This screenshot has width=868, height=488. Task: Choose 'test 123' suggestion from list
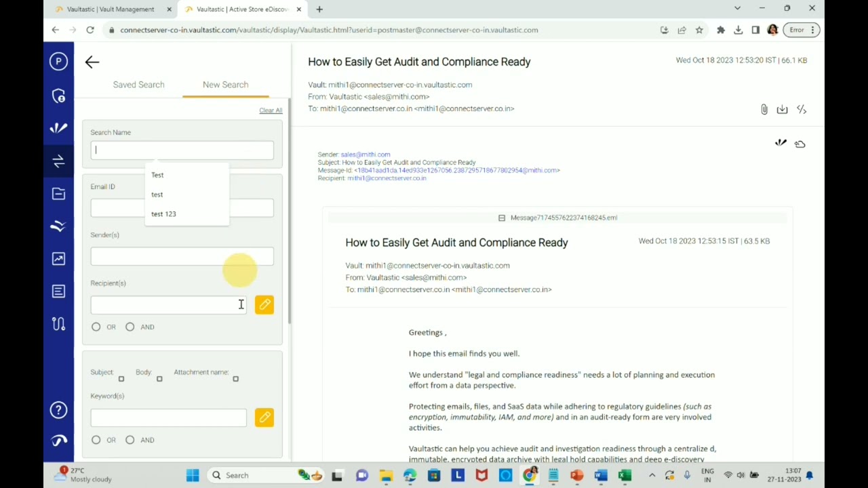click(187, 214)
